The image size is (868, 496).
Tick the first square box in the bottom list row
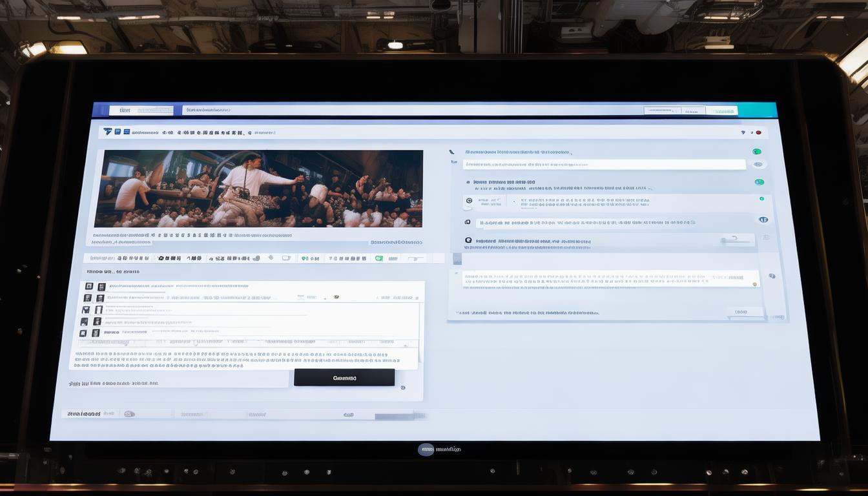[x=83, y=333]
